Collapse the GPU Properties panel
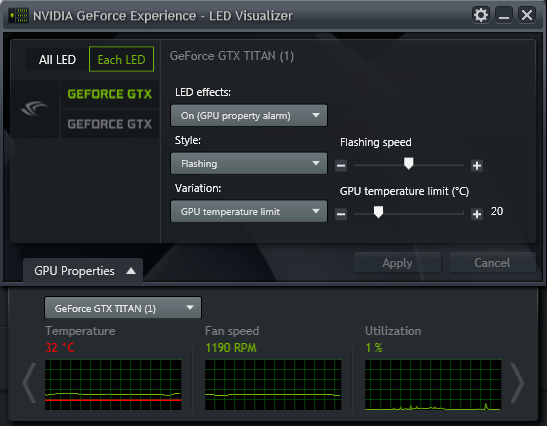 coord(83,271)
